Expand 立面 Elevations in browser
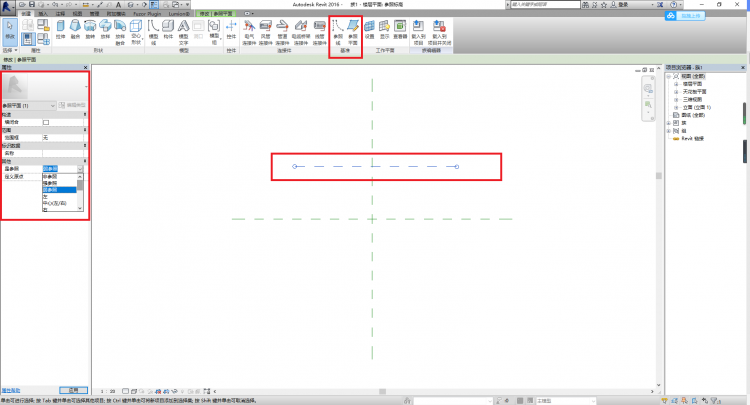 [x=676, y=108]
